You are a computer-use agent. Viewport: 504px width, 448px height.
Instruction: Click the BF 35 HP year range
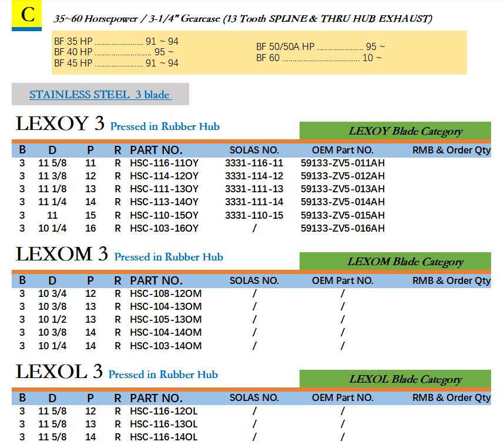coord(162,41)
